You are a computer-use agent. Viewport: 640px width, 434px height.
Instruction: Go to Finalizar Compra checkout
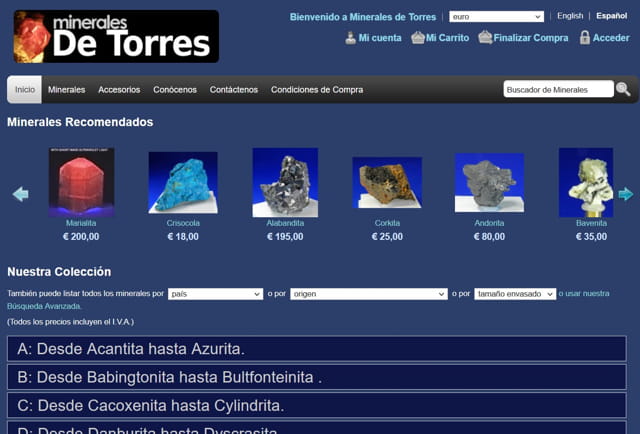[523, 38]
